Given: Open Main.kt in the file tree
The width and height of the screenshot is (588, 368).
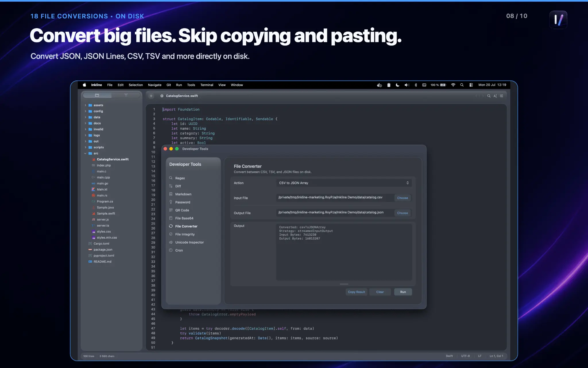Looking at the screenshot, I should pos(102,189).
